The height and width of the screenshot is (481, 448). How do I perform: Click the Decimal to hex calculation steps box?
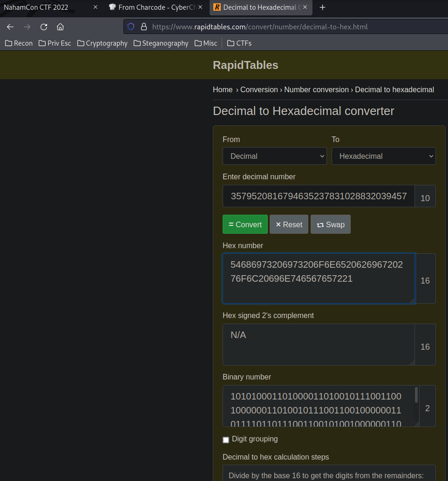click(x=329, y=473)
